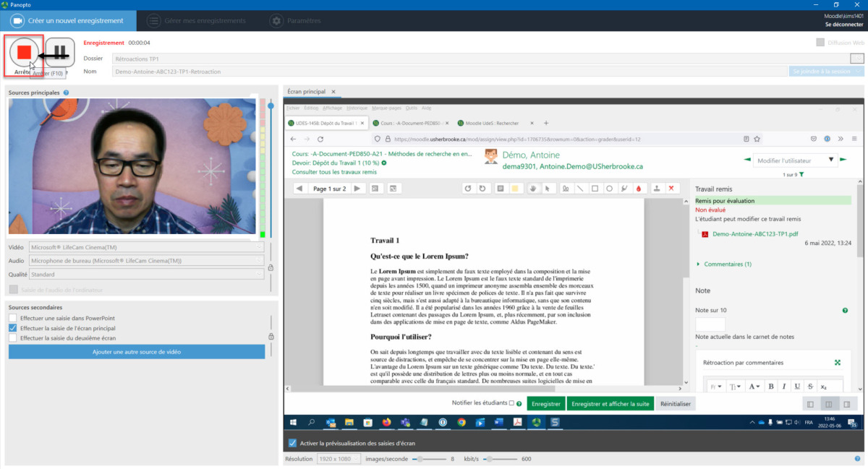Click the Se déconnecter link
The height and width of the screenshot is (469, 868).
(x=844, y=25)
